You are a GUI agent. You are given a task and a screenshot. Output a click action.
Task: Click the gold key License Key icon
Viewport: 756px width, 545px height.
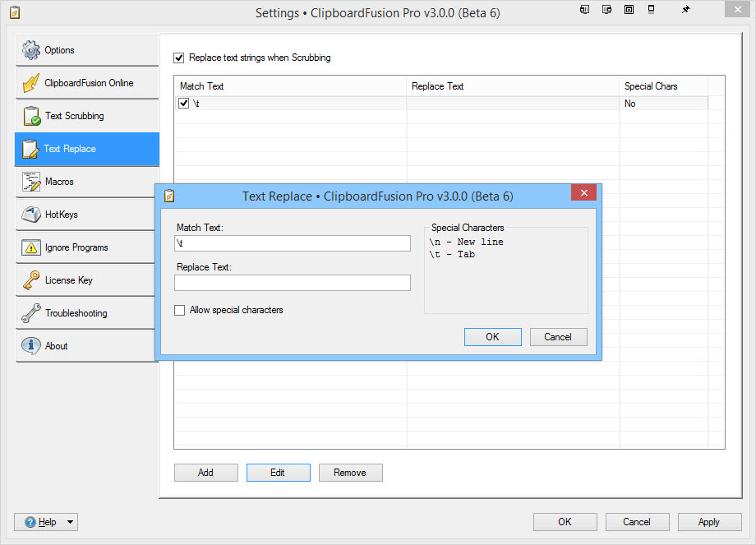pos(31,280)
